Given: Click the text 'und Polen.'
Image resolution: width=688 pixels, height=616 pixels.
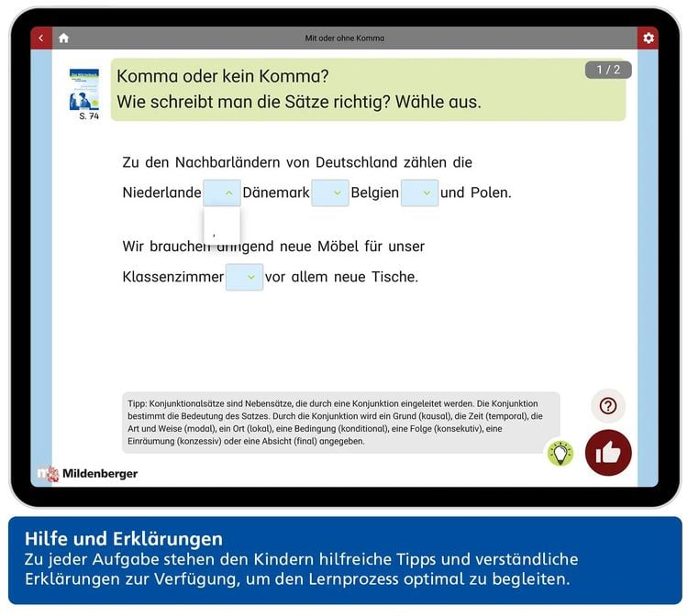Looking at the screenshot, I should click(x=476, y=192).
